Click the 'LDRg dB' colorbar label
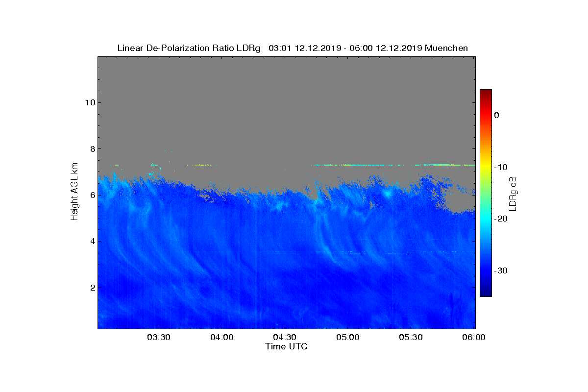The image size is (588, 392). [513, 193]
